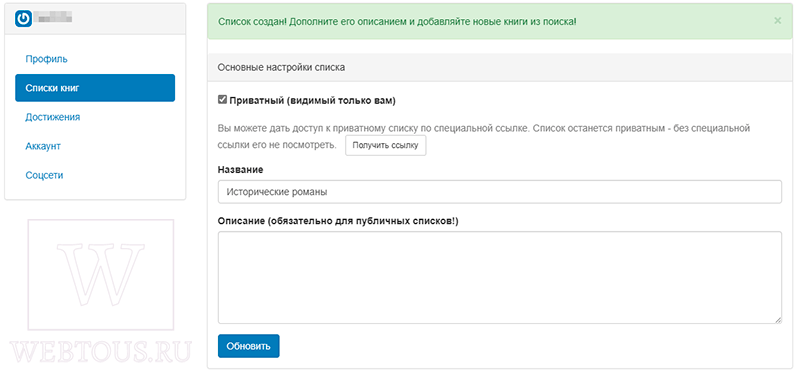Click inside the Описание textarea

click(x=499, y=277)
